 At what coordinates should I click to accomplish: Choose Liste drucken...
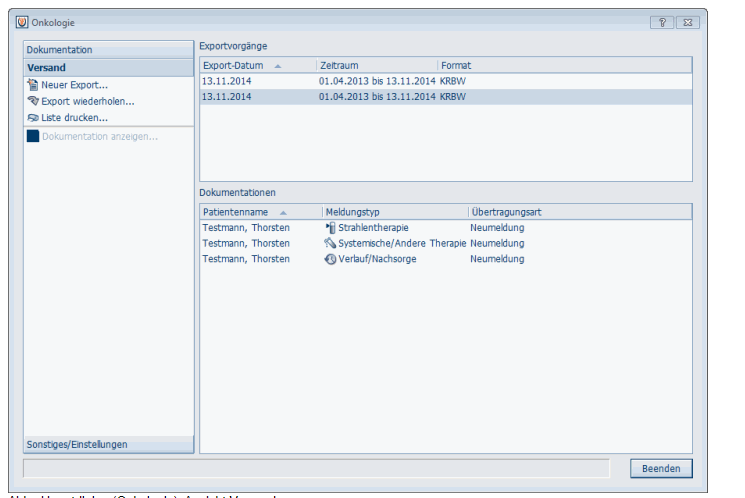75,117
